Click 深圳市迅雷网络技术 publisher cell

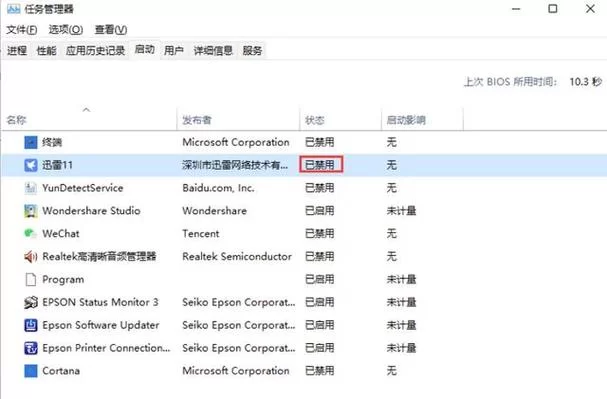(235, 165)
